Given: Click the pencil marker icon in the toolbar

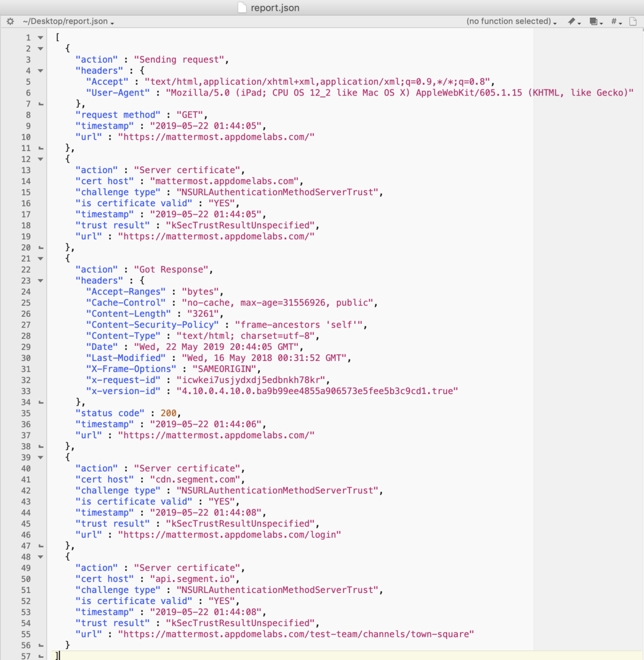Looking at the screenshot, I should click(x=571, y=21).
